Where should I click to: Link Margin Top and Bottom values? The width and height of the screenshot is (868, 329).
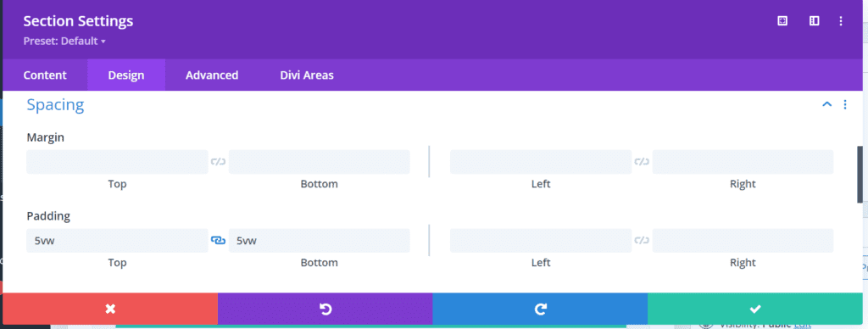coord(218,162)
